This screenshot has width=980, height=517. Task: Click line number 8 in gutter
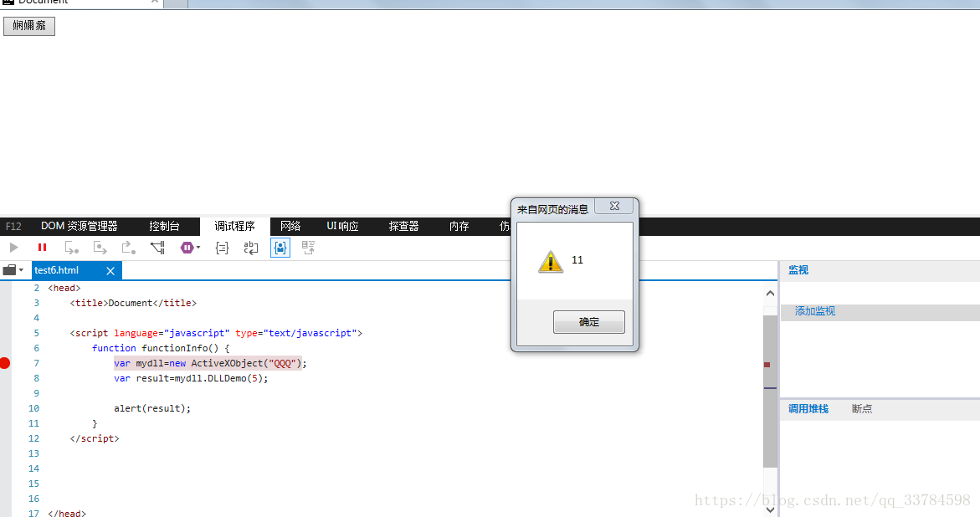[36, 378]
